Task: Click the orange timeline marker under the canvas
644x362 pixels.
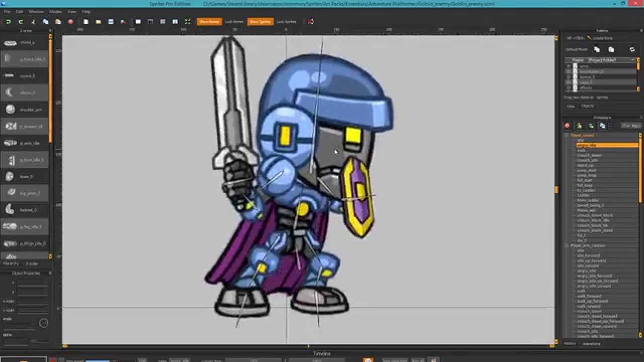Action: [308, 346]
